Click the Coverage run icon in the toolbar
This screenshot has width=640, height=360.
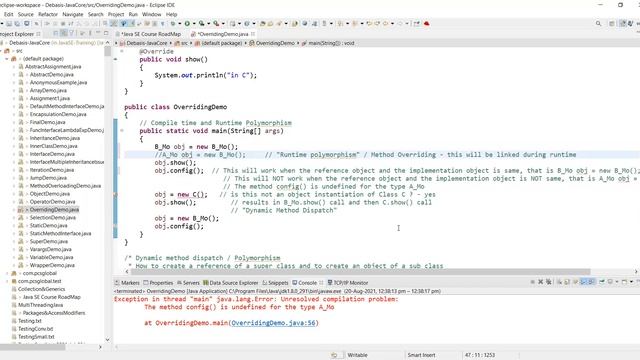pyautogui.click(x=201, y=24)
